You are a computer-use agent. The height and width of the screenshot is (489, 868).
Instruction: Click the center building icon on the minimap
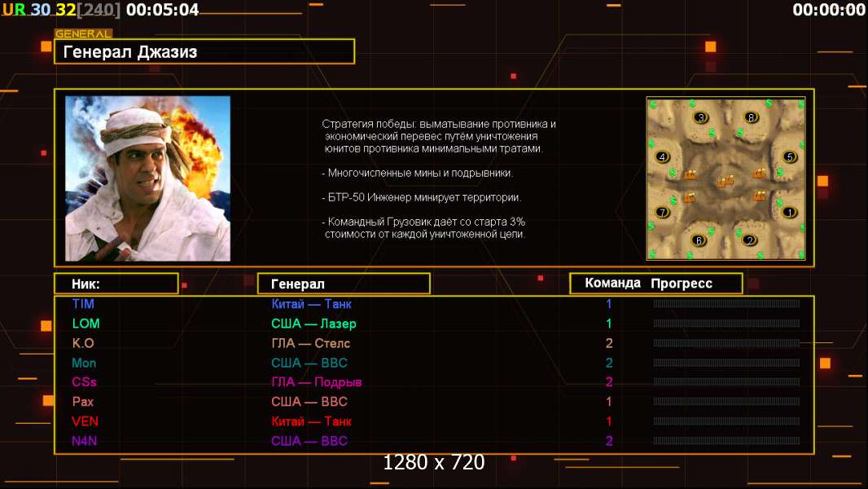tap(726, 181)
